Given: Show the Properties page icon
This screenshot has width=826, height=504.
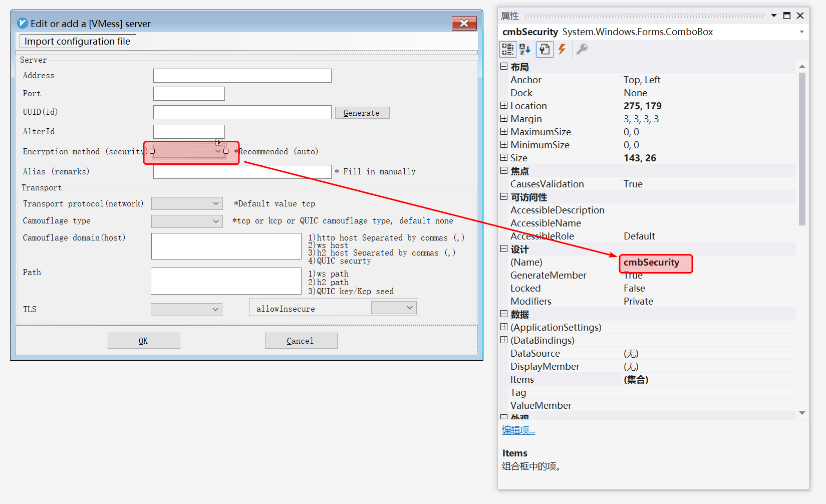Looking at the screenshot, I should point(544,49).
